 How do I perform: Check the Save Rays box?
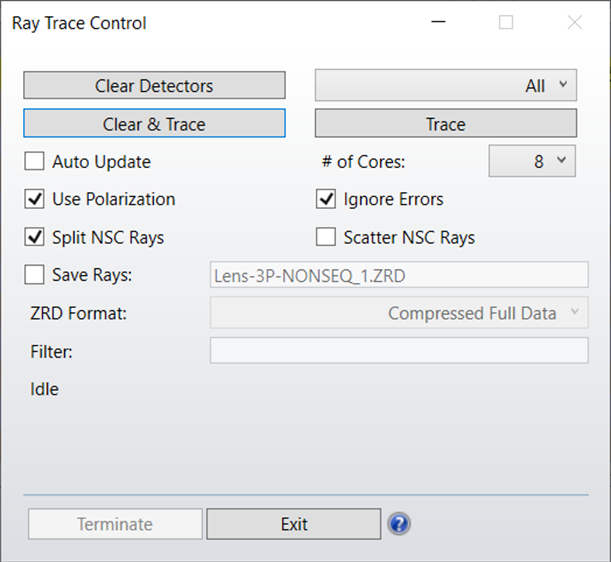point(34,275)
